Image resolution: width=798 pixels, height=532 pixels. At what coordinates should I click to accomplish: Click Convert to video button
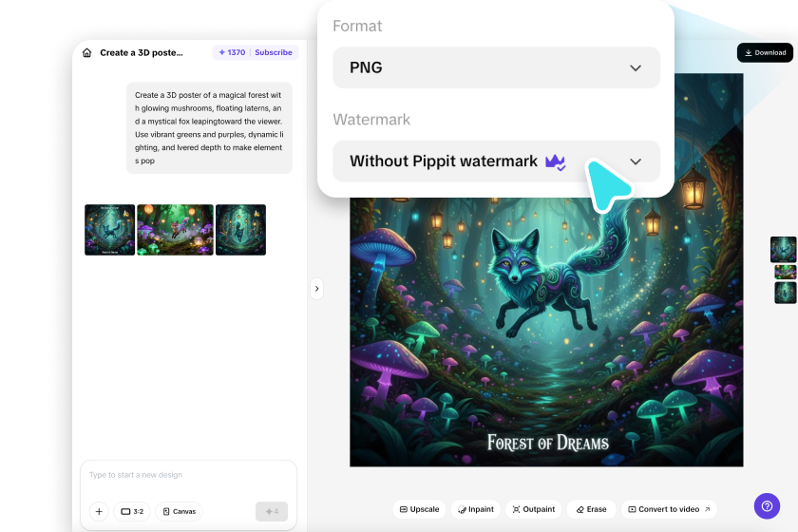(669, 509)
